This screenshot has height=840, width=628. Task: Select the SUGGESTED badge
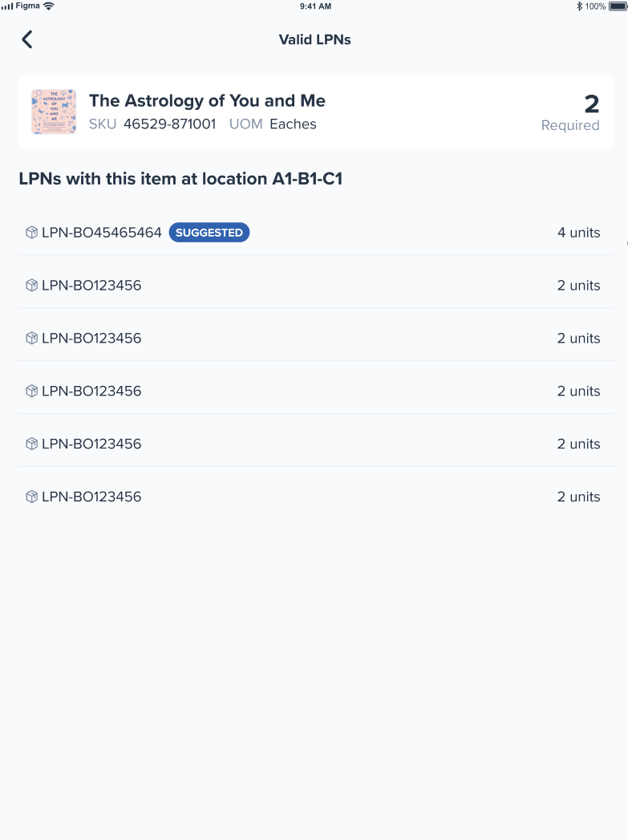click(x=209, y=233)
